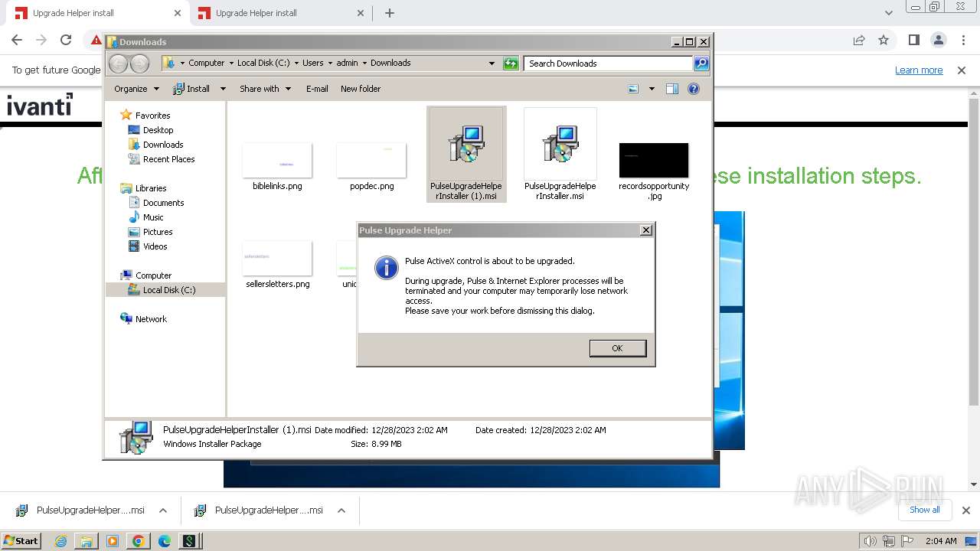Open the Windows Start menu
This screenshot has width=980, height=551.
21,540
